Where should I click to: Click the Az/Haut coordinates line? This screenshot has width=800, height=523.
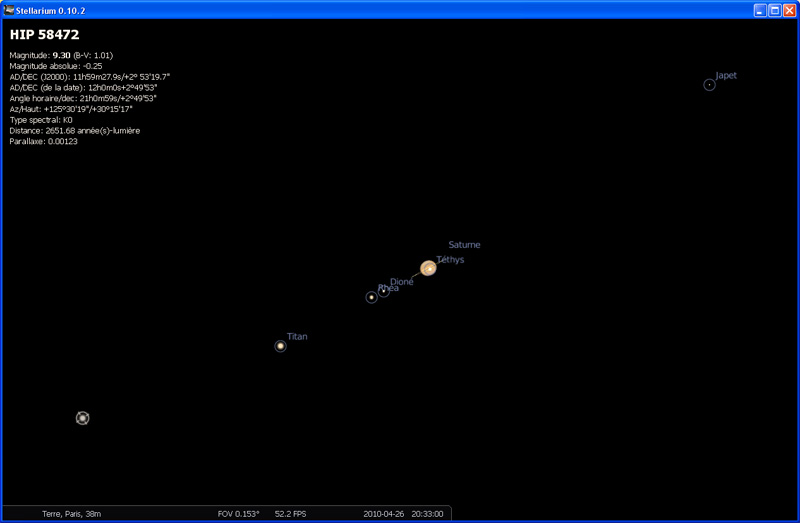(71, 109)
